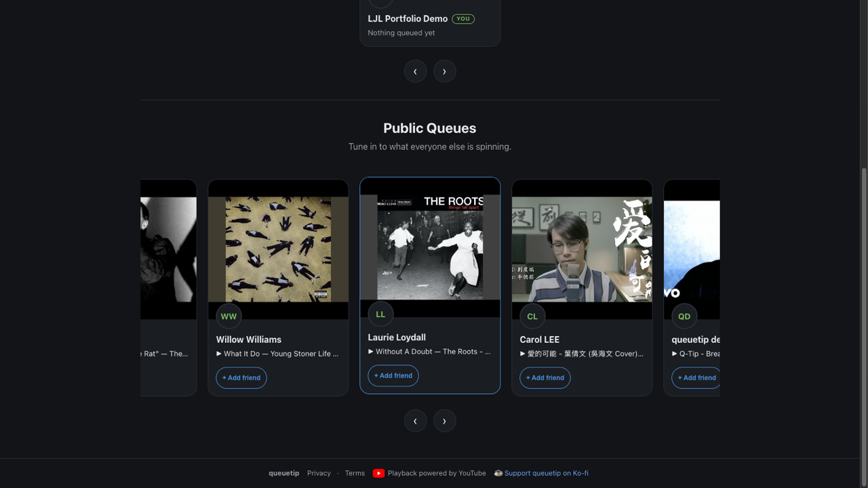This screenshot has height=488, width=868.
Task: Click the Carol LEE name
Action: [540, 340]
